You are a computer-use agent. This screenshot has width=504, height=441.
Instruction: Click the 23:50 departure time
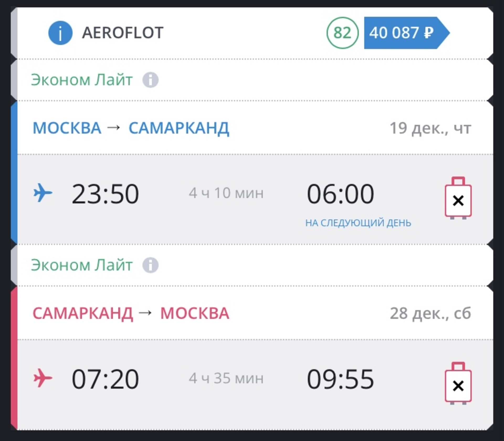[105, 194]
